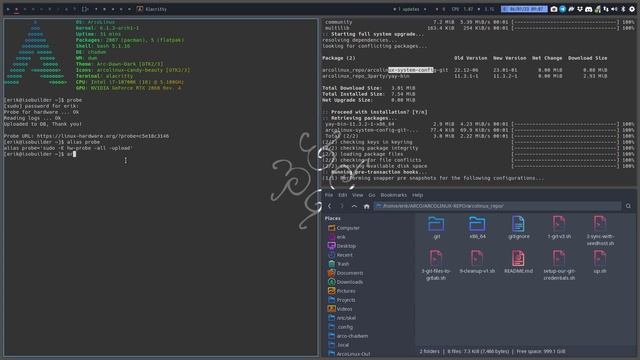Screen dimensions: 640x360
Task: Click the screenshot camera tray icon
Action: pyautogui.click(x=554, y=9)
